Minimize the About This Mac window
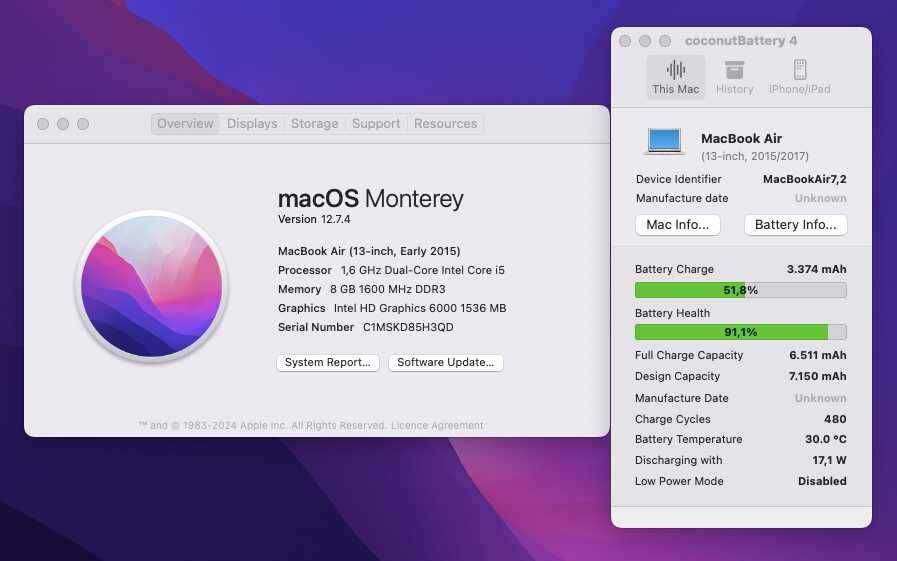This screenshot has width=897, height=561. (x=63, y=124)
